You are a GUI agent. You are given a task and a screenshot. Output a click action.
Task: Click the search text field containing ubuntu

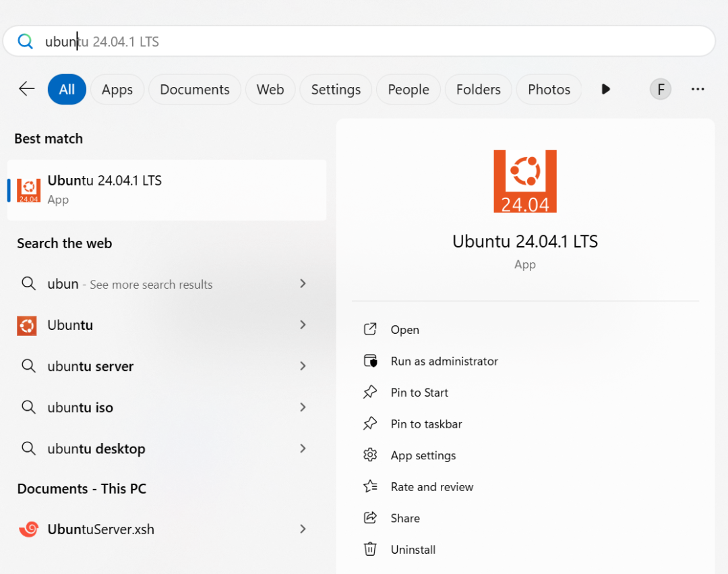359,41
